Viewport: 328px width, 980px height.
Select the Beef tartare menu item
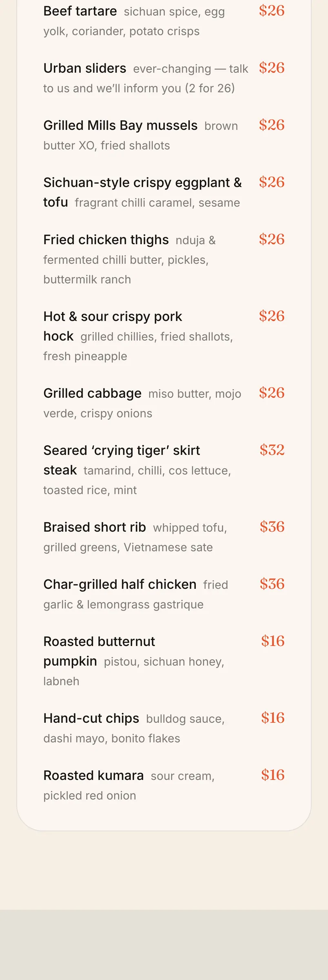coord(80,11)
